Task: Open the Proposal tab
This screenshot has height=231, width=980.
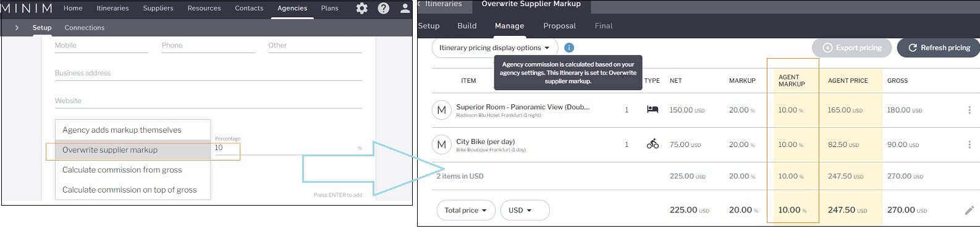Action: (559, 26)
